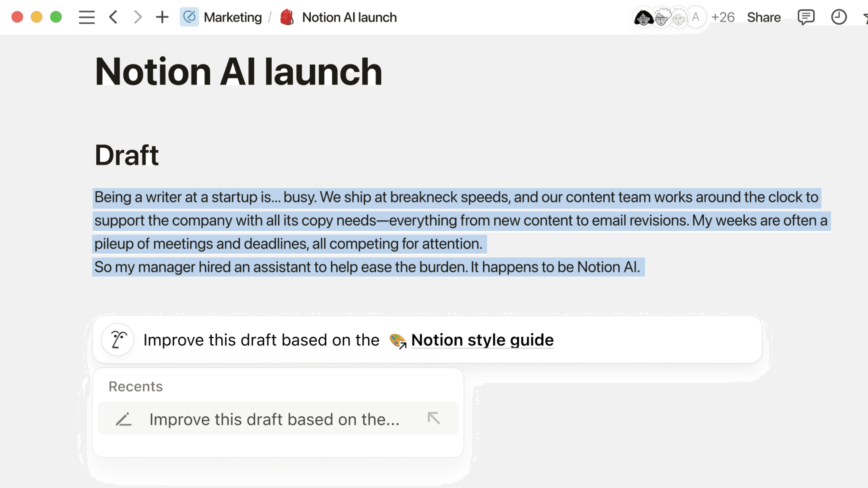868x488 pixels.
Task: Click the arrow to insert recent prompt
Action: click(434, 418)
